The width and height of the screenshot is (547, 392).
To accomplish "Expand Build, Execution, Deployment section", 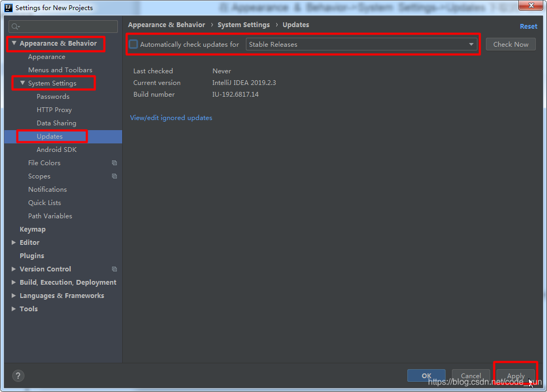I will click(14, 283).
